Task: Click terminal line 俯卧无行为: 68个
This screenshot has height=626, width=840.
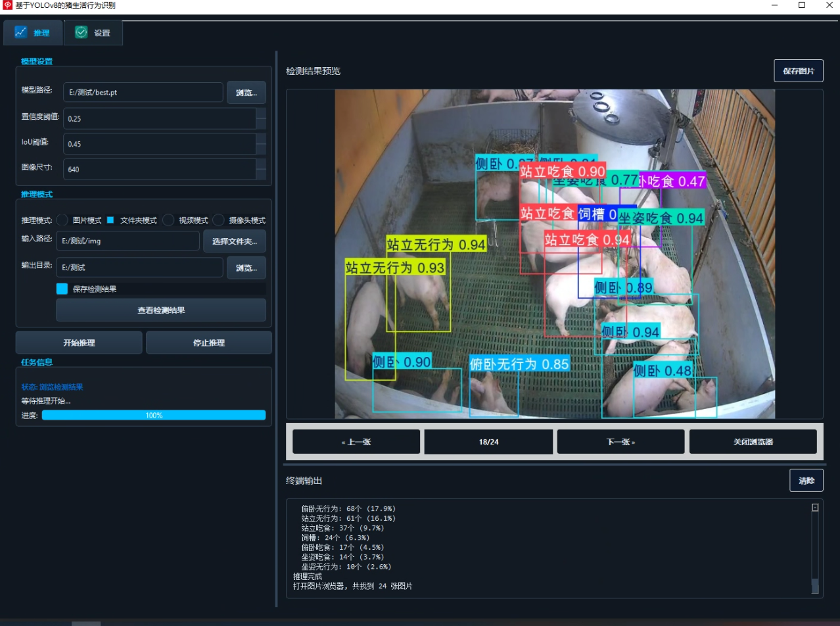Action: 348,508
